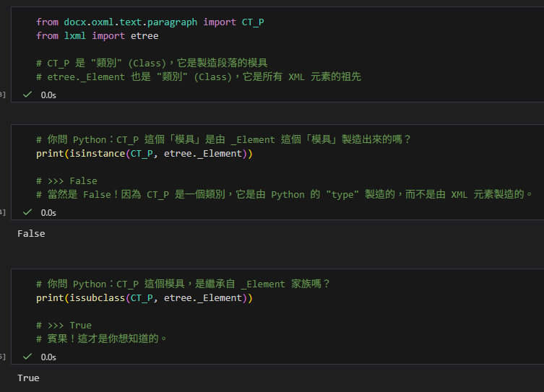
Task: Place cursor on the 'from lxml import etree' line
Action: point(97,35)
